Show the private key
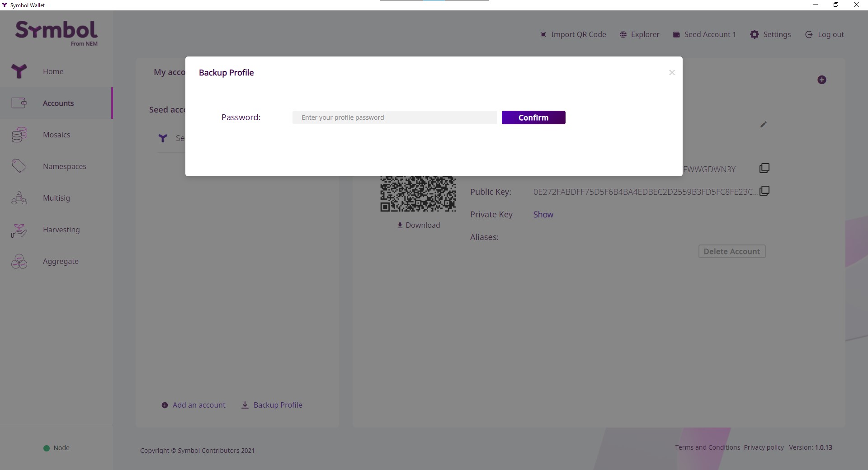This screenshot has width=868, height=470. point(543,215)
